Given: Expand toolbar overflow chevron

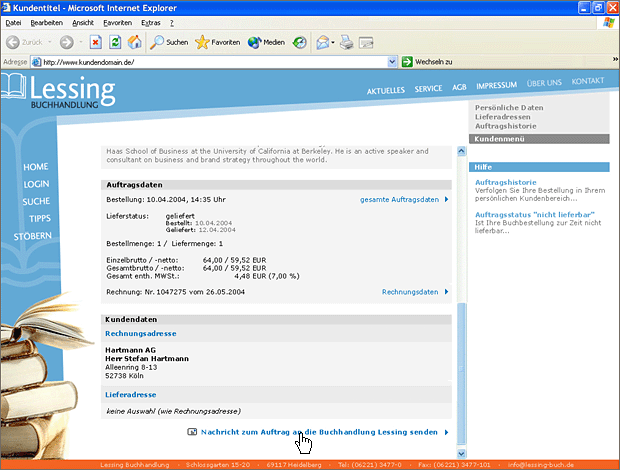Looking at the screenshot, I should 615,59.
